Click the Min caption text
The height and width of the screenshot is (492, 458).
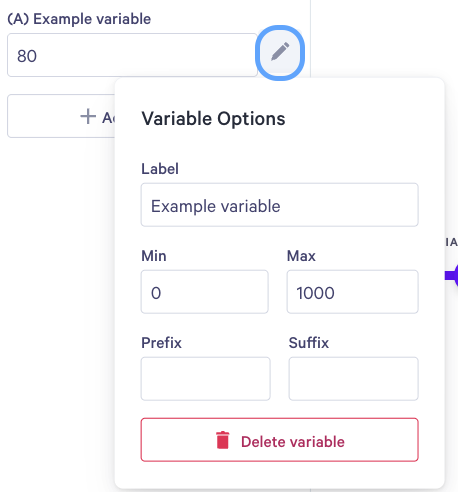pos(154,256)
